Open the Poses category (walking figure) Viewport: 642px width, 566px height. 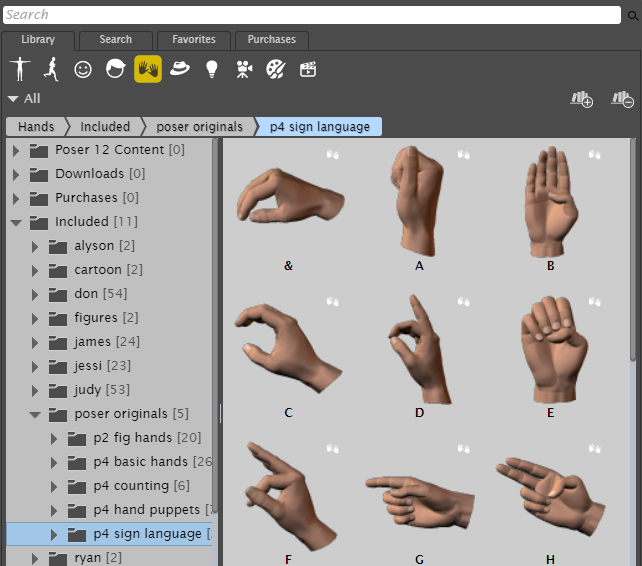pos(51,69)
